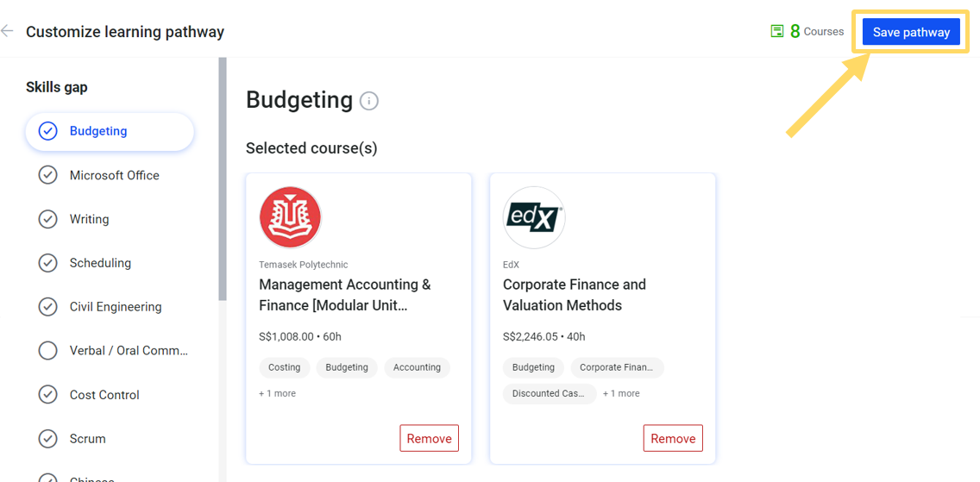Click the Save pathway button
This screenshot has width=980, height=482.
tap(911, 32)
